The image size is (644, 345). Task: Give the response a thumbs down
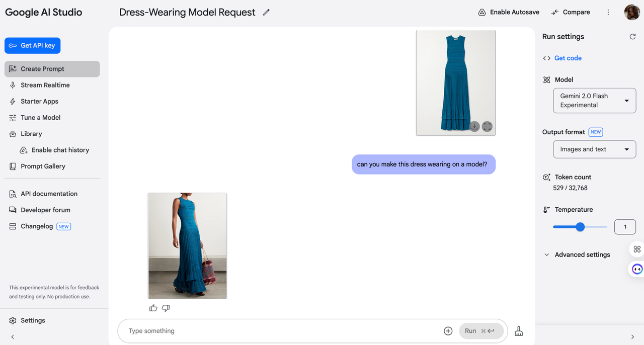[166, 308]
